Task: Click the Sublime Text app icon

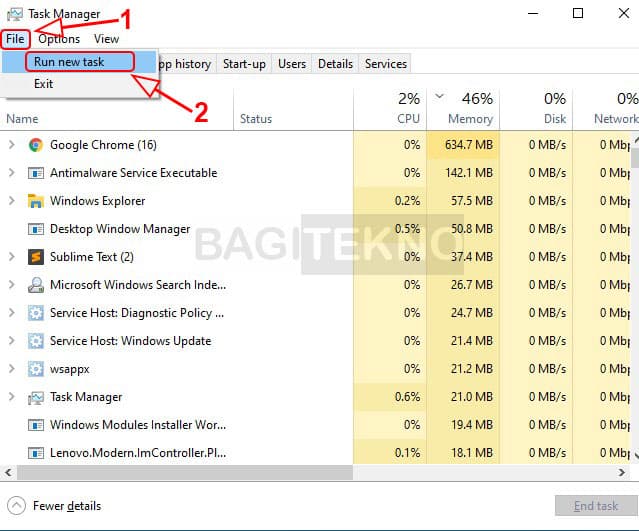Action: [x=36, y=257]
